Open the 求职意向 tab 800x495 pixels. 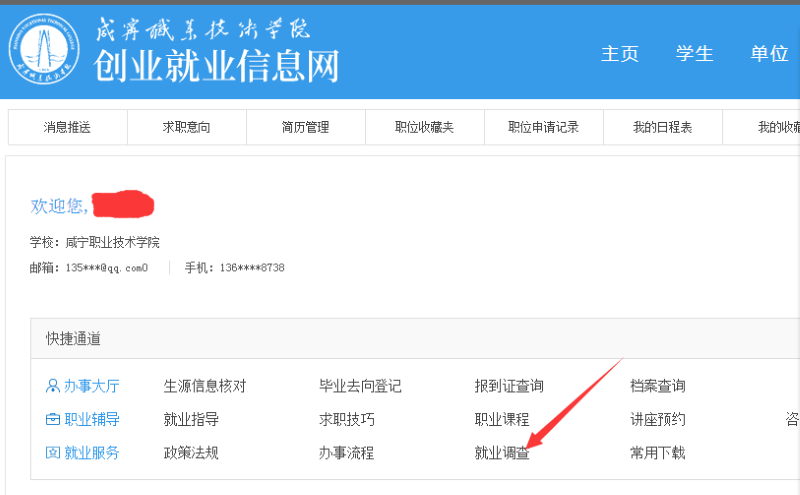tap(187, 127)
